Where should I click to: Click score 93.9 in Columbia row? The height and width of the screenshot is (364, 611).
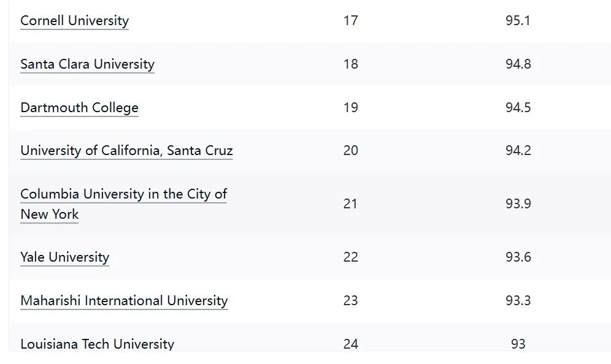(x=518, y=204)
